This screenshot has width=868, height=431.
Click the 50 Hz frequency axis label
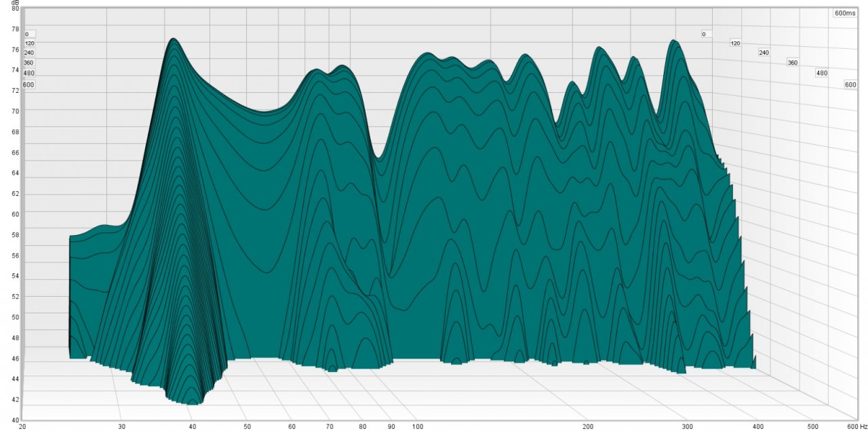click(248, 427)
